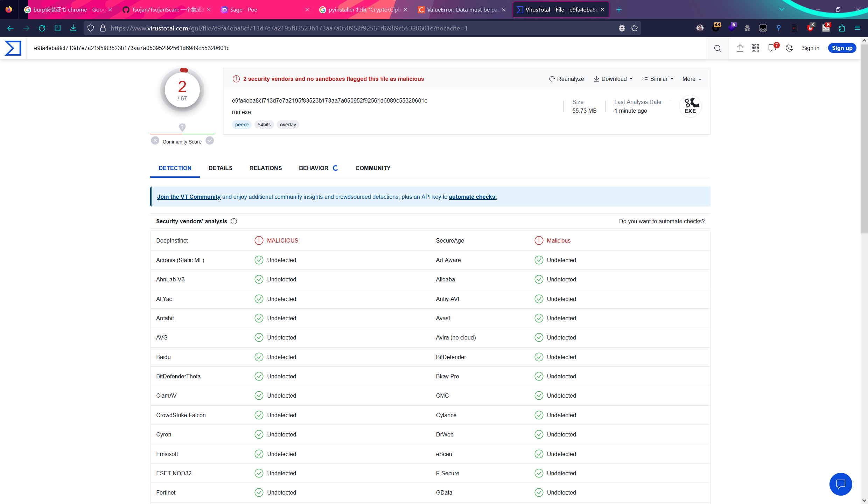Click the run.exe file name
Screen dimensions: 868x504
[241, 112]
